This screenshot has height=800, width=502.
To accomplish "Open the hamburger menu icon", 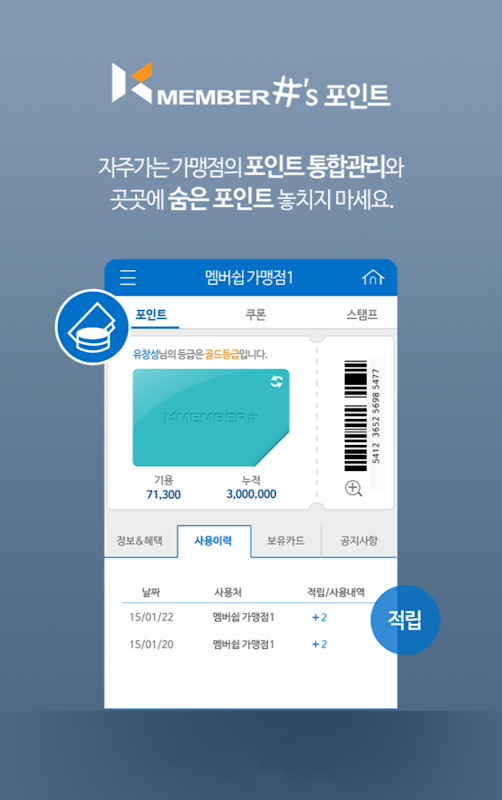I will tap(128, 278).
